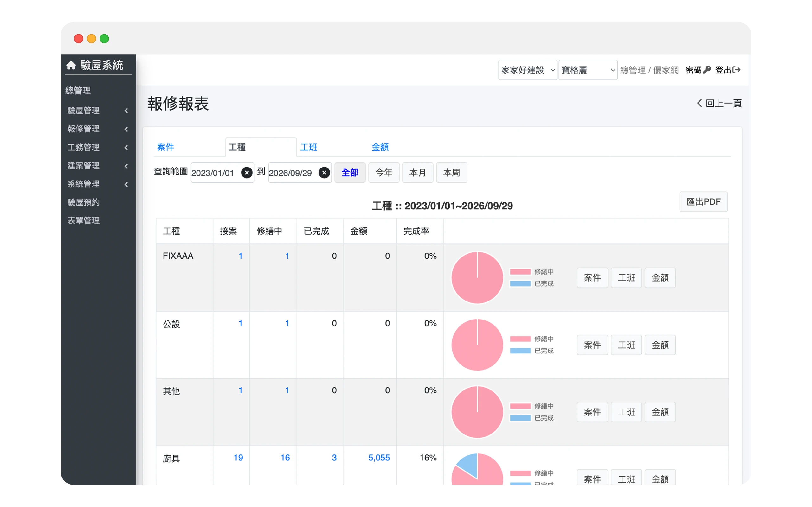Select the 全部 range filter
The height and width of the screenshot is (507, 812).
click(350, 173)
